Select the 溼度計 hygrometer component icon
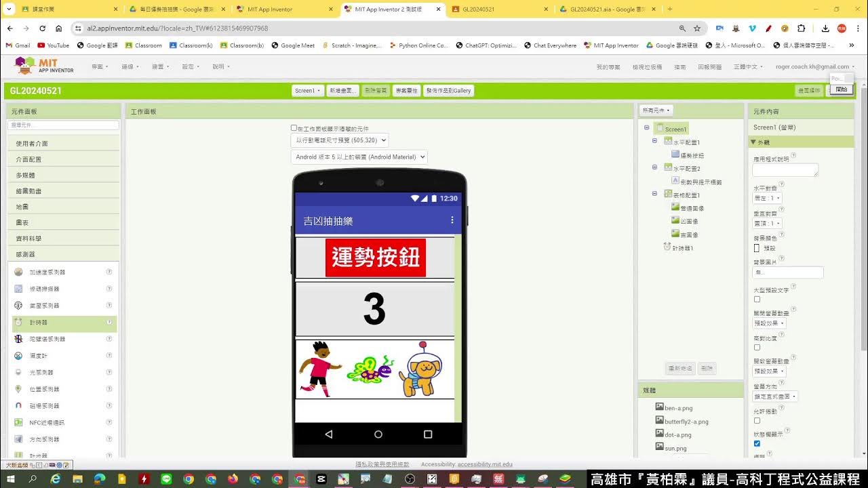 point(18,356)
